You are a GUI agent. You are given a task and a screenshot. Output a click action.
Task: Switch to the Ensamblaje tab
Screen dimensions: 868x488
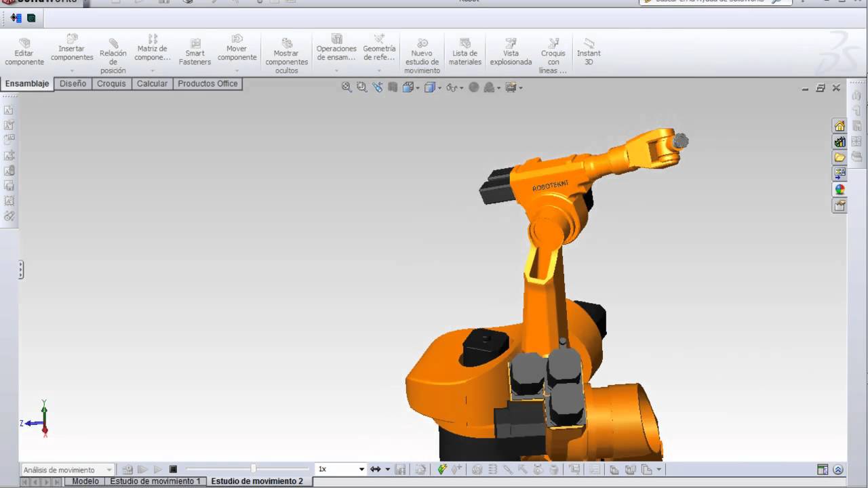27,84
